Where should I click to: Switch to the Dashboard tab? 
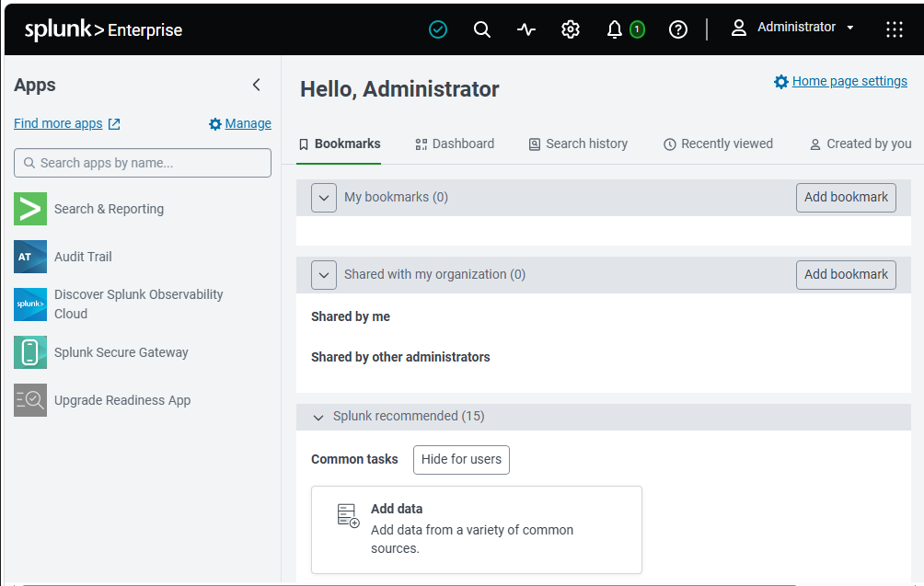pyautogui.click(x=455, y=144)
